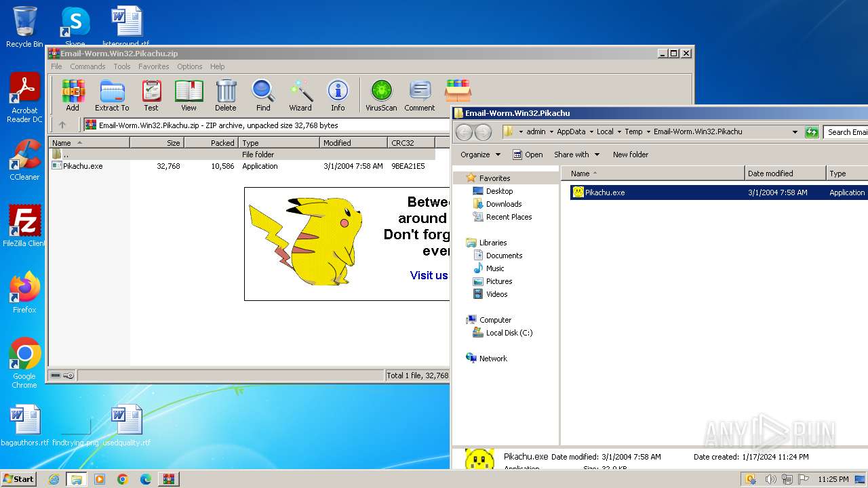
Task: Click the Windows Explorer taskbar button
Action: [x=77, y=479]
